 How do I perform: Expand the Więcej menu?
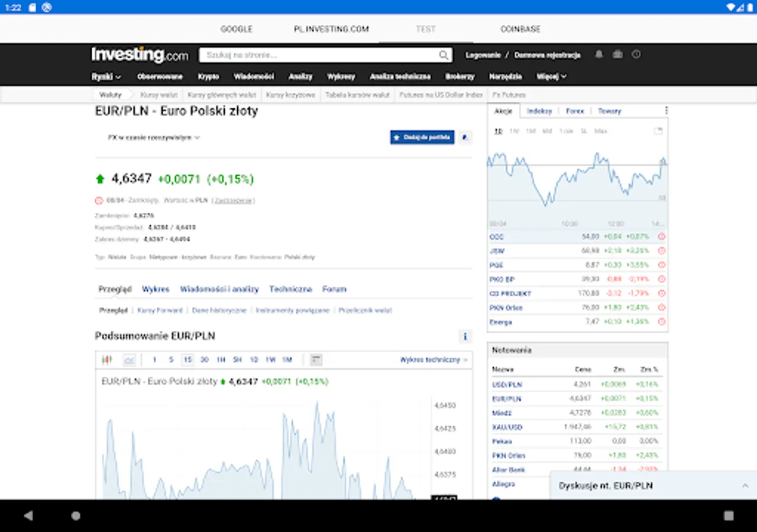[552, 76]
